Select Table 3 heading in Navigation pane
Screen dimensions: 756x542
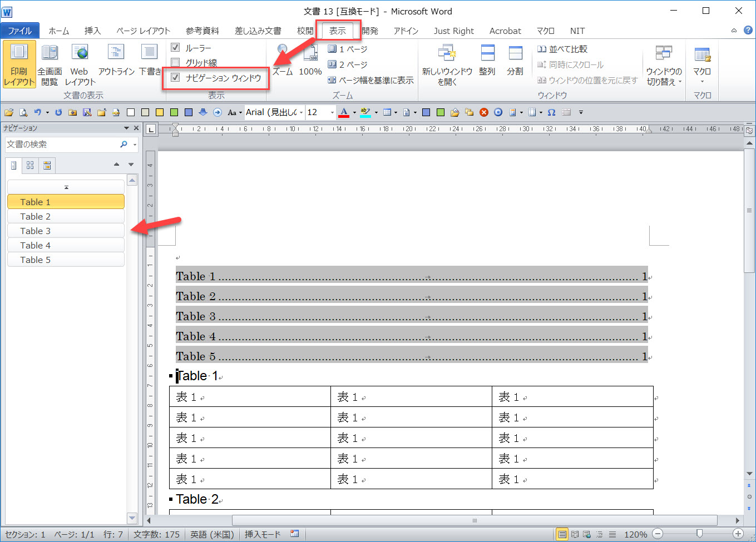tap(66, 231)
